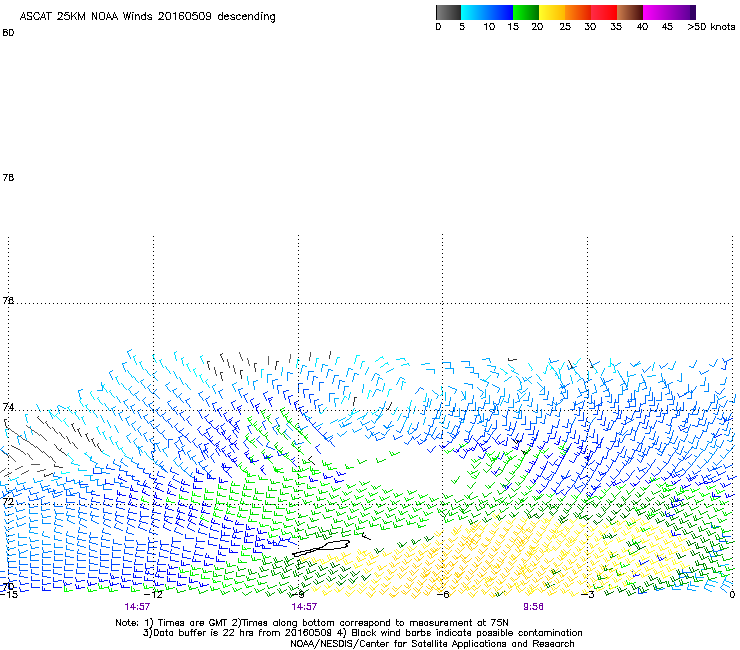Select the gray 0-5 knots legend segment

tap(448, 12)
